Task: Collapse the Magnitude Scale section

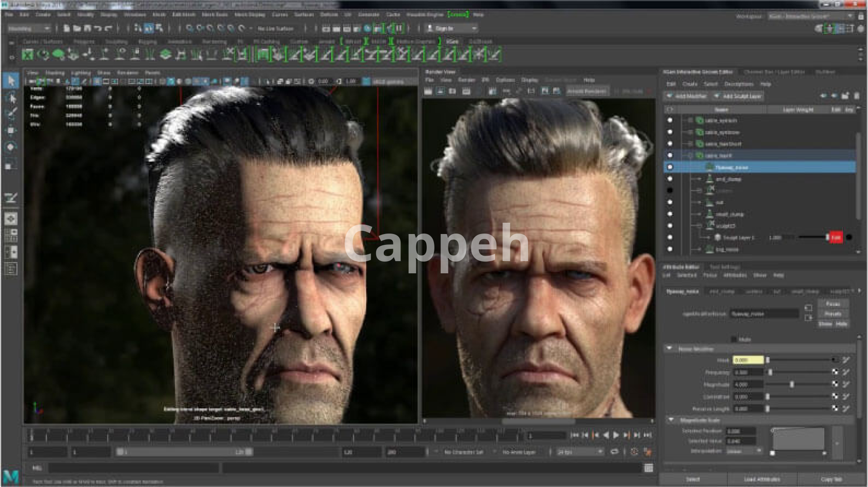Action: (x=671, y=420)
